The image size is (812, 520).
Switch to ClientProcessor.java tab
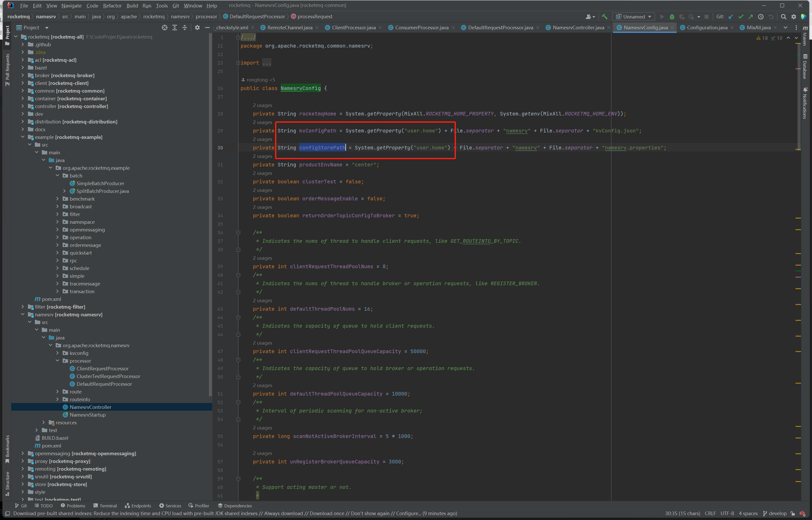point(353,28)
